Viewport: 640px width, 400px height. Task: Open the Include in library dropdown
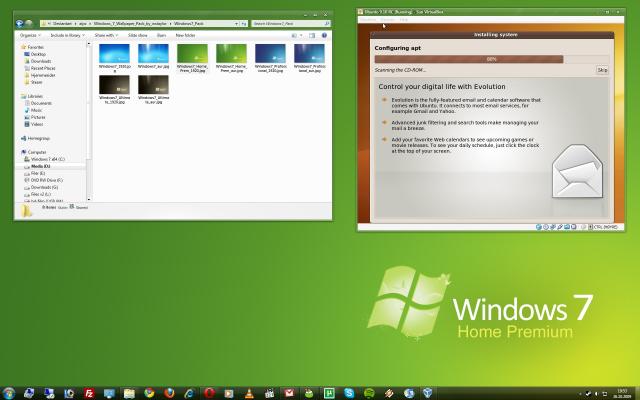tap(67, 36)
